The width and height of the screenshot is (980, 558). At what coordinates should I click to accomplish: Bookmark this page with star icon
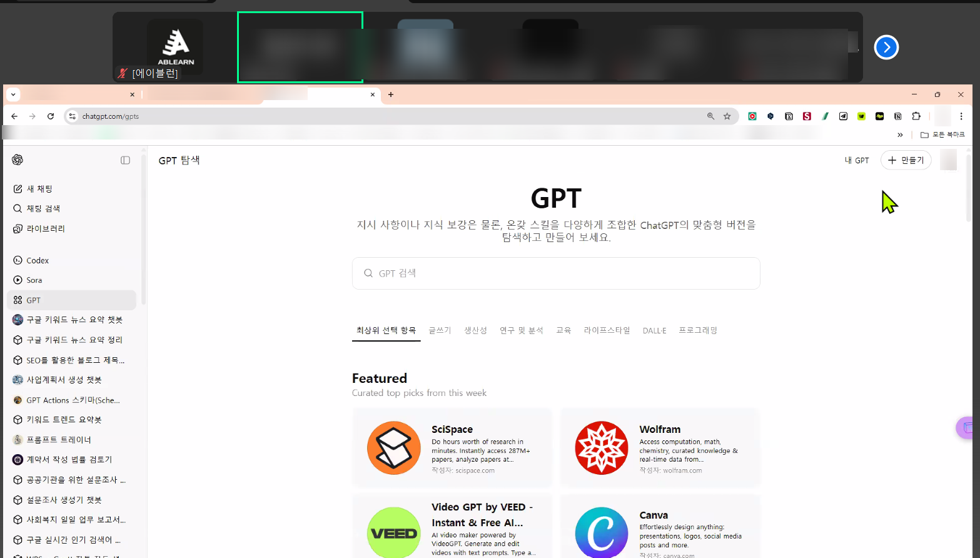pyautogui.click(x=727, y=116)
